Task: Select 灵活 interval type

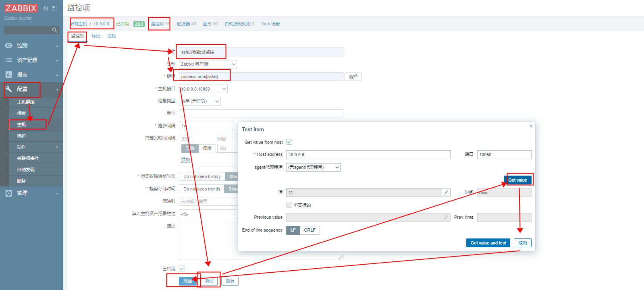Action: coord(190,148)
